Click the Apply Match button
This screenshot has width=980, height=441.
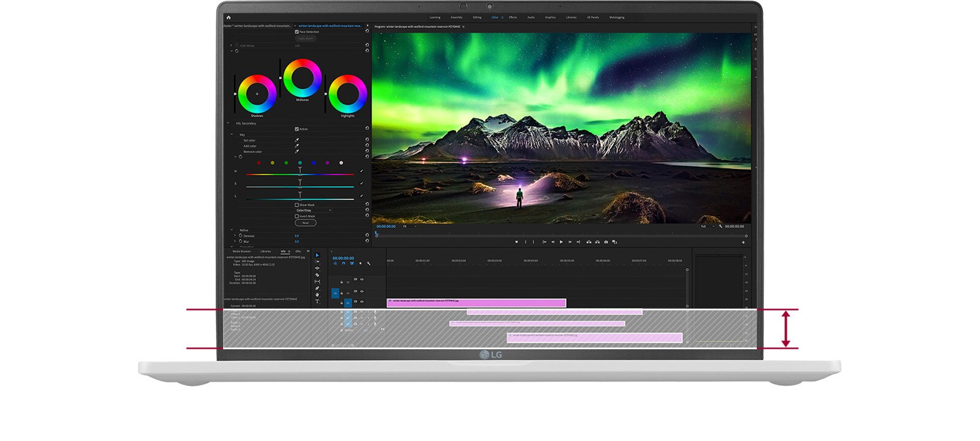[x=306, y=38]
